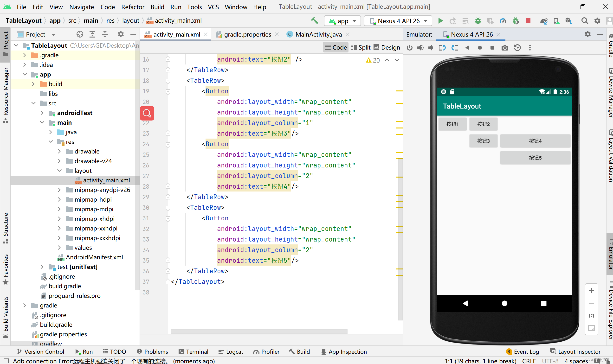Viewport: 613px width, 364px height.
Task: Switch to the MainActivity.java editor tab
Action: click(318, 34)
